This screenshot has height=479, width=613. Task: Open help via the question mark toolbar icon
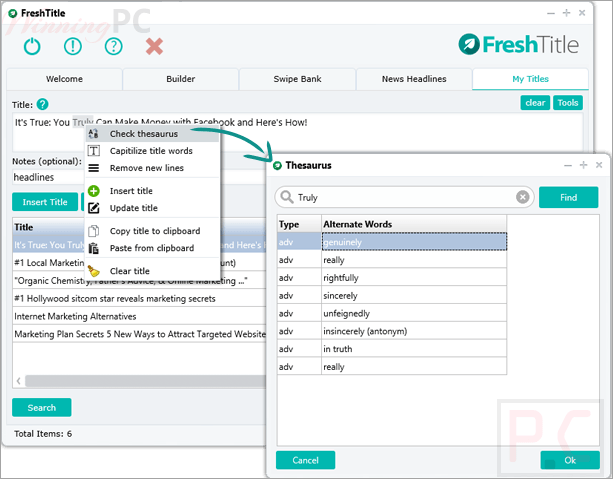pos(113,47)
